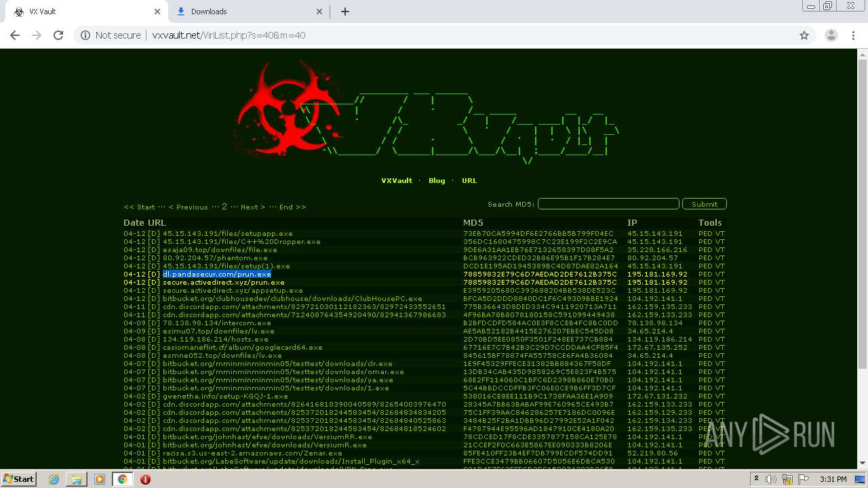868x488 pixels.
Task: Open media player taskbar icon
Action: tap(100, 479)
